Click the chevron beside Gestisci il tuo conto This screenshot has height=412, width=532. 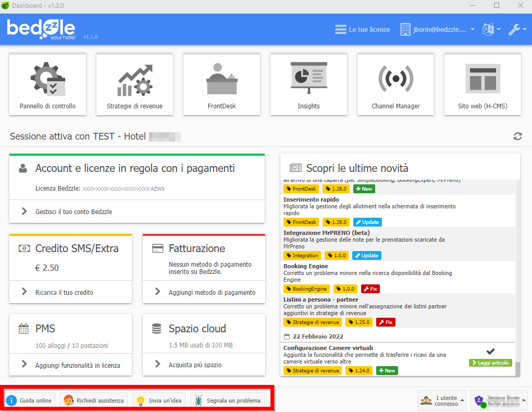tap(24, 211)
